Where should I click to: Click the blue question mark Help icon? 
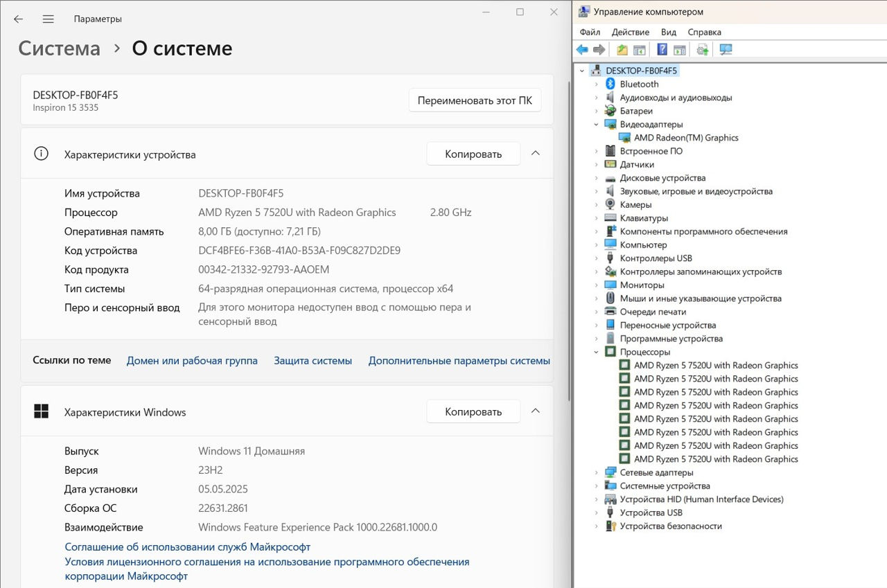(662, 50)
